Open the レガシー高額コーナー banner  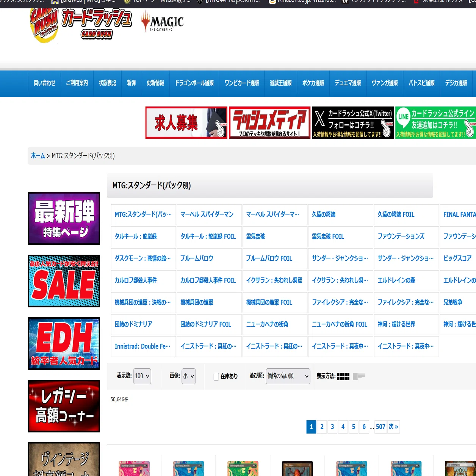64,406
